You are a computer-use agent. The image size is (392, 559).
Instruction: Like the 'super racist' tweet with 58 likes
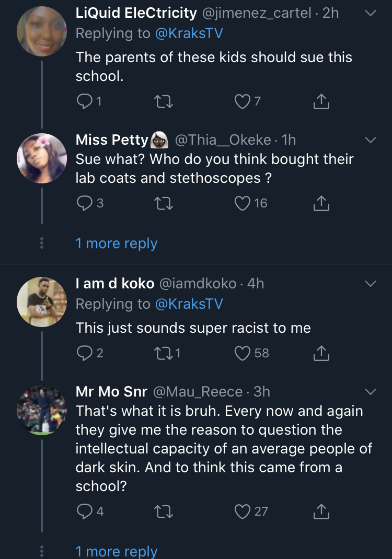pyautogui.click(x=242, y=354)
